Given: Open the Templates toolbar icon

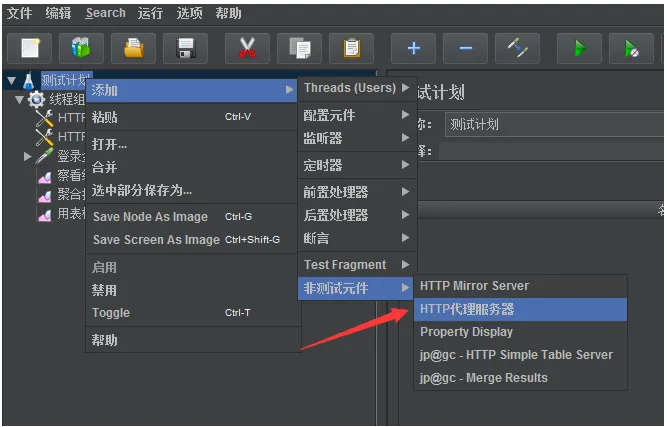Looking at the screenshot, I should coord(81,48).
